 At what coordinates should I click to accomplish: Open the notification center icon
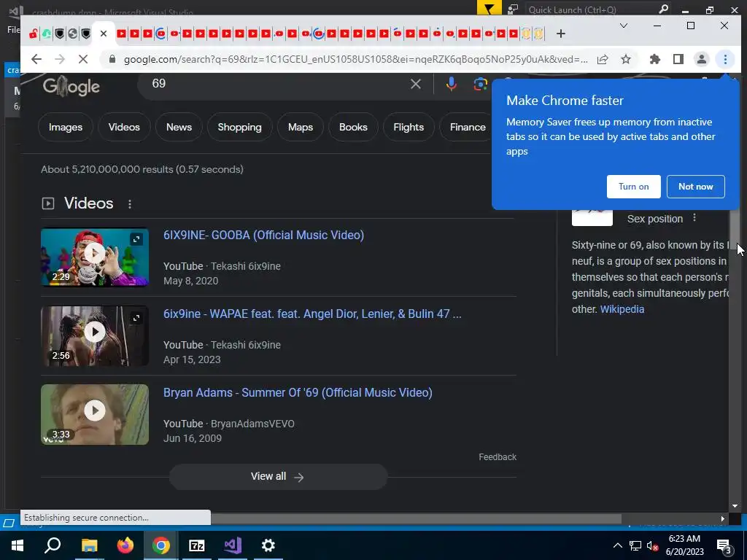pos(724,546)
